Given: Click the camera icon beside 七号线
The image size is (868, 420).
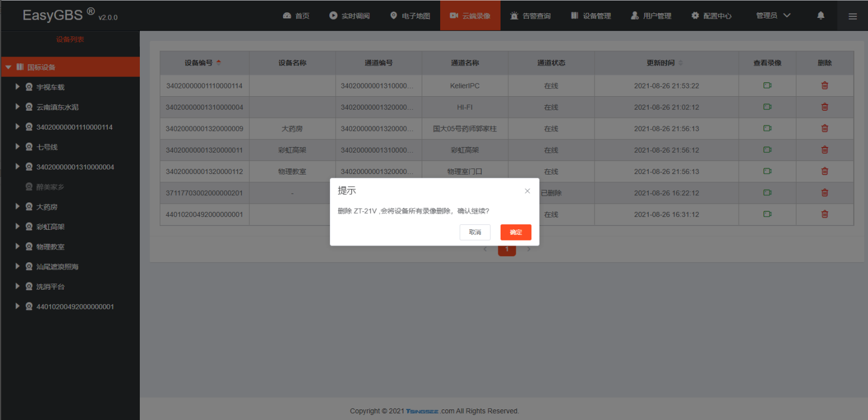Looking at the screenshot, I should click(x=29, y=147).
